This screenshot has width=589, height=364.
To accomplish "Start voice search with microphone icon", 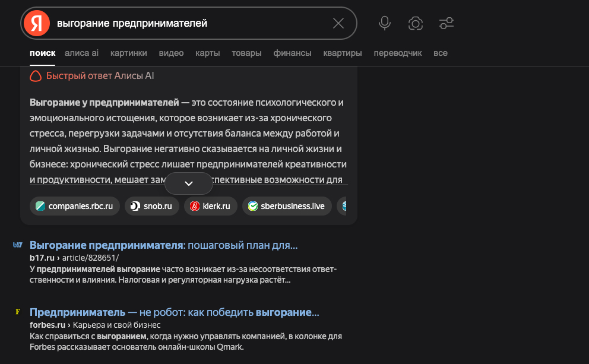I will (x=385, y=23).
